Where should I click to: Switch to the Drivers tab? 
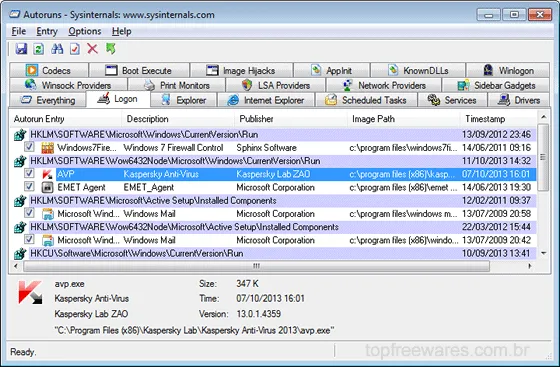click(x=519, y=100)
